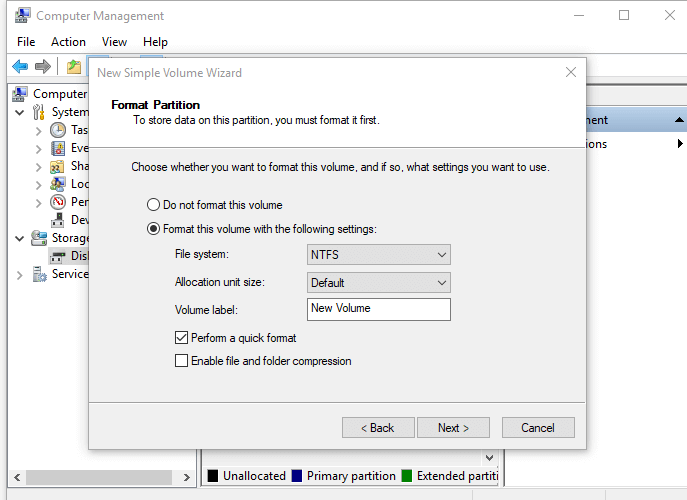Expand the Services and Applications tree node

coord(20,274)
